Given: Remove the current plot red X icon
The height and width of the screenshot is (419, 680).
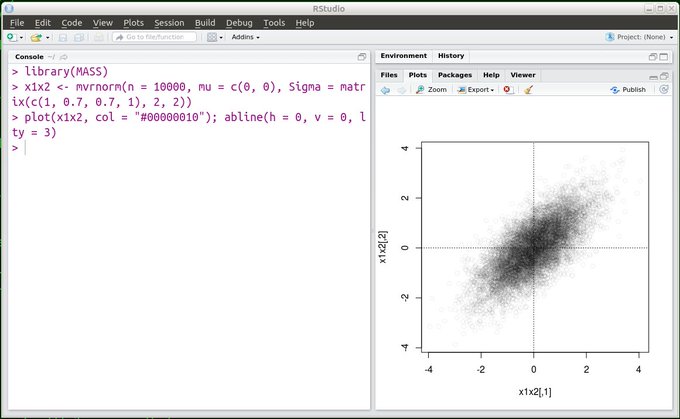Looking at the screenshot, I should (x=508, y=90).
